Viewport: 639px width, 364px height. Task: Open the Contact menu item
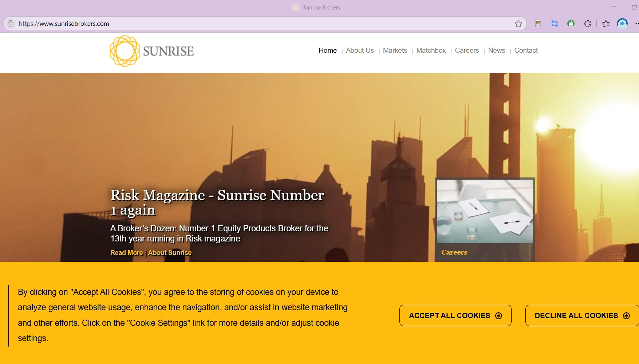[526, 51]
